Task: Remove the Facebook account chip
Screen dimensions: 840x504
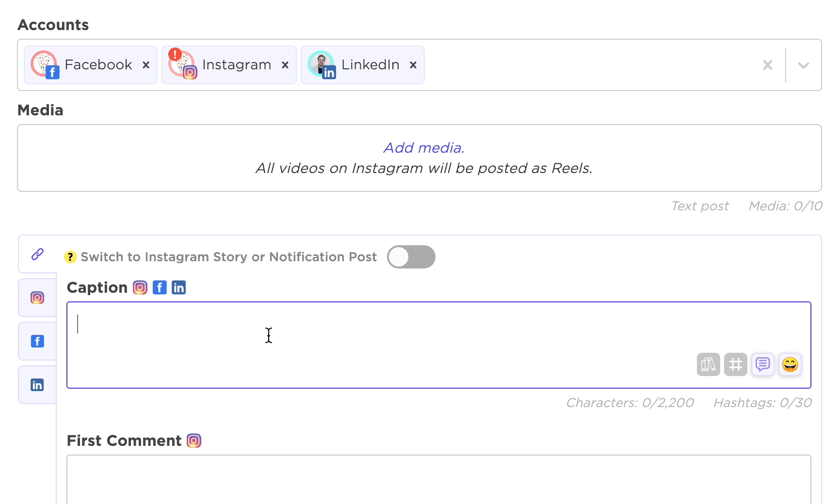Action: coord(146,65)
